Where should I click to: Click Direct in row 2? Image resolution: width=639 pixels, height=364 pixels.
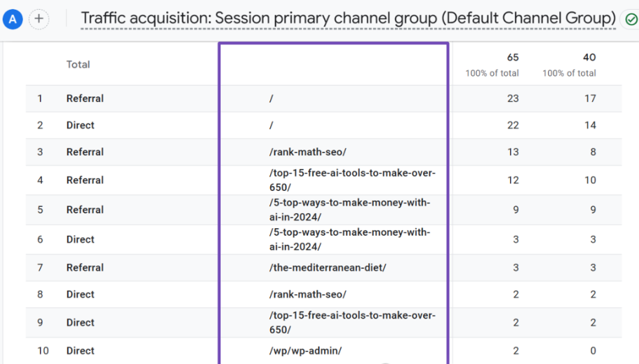[80, 125]
